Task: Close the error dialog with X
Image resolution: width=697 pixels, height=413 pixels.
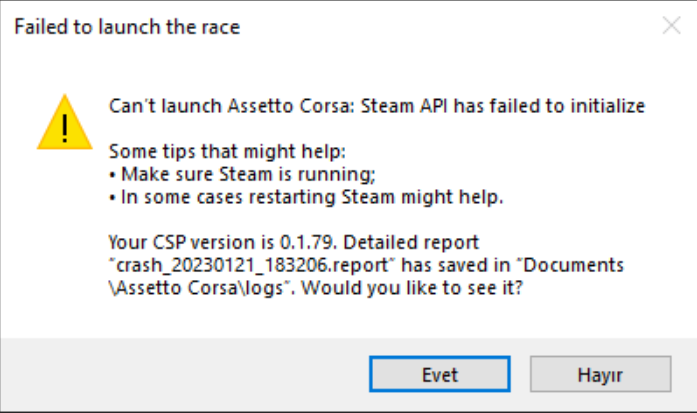Action: (671, 27)
